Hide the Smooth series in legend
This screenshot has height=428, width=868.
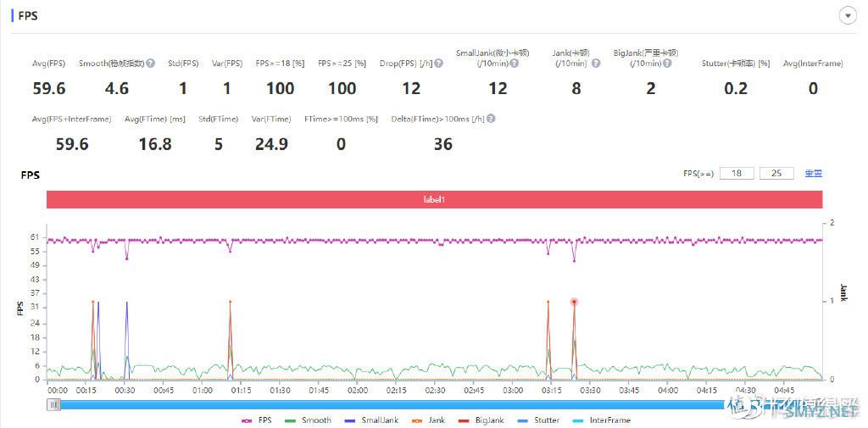click(x=309, y=420)
